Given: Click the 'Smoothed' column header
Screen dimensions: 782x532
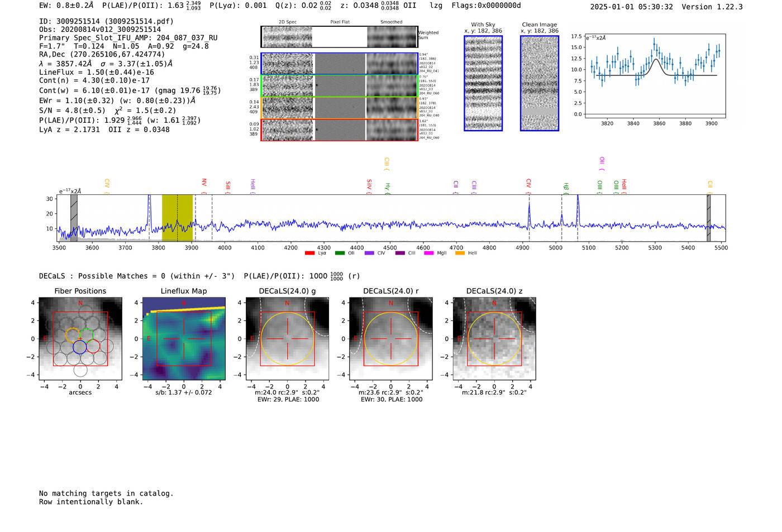Looking at the screenshot, I should (391, 22).
